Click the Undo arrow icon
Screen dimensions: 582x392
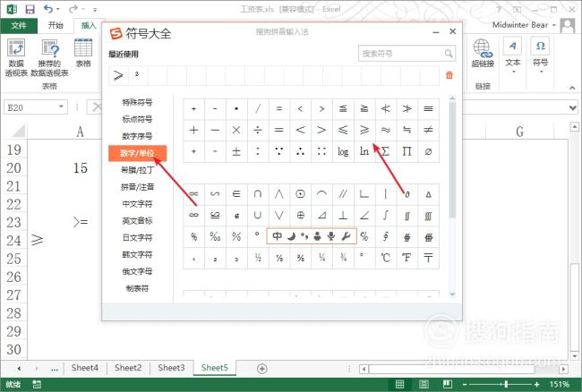(x=48, y=9)
